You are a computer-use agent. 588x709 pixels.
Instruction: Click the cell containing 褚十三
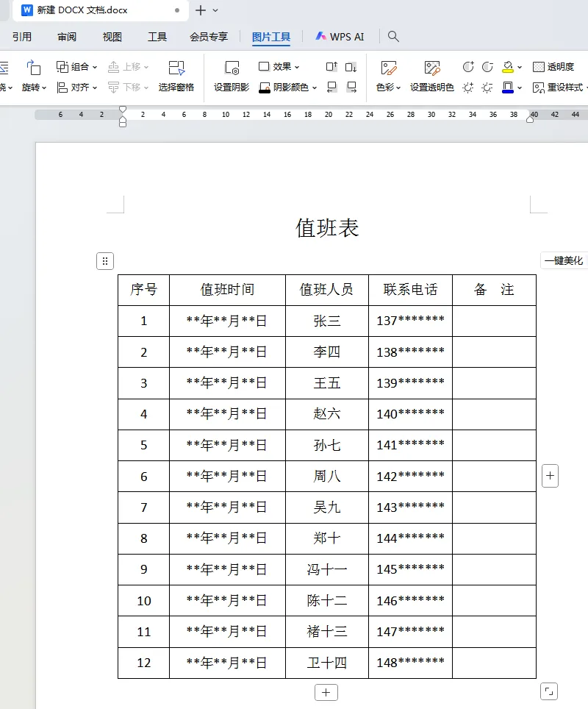pyautogui.click(x=327, y=632)
